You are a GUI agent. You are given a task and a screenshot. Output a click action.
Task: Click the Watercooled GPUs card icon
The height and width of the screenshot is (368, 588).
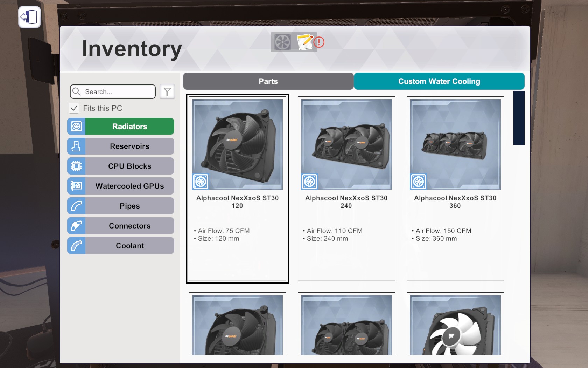[76, 186]
